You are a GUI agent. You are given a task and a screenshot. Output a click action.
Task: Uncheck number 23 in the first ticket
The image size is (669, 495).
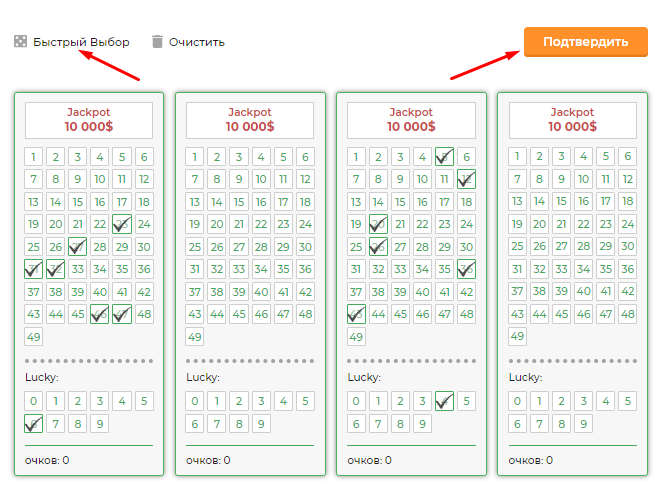tap(122, 224)
